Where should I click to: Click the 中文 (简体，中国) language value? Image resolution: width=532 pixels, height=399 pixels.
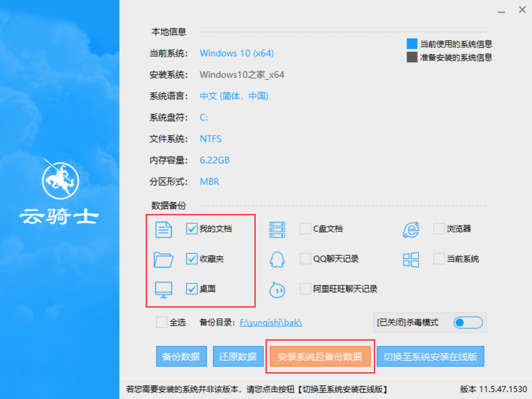coord(234,96)
